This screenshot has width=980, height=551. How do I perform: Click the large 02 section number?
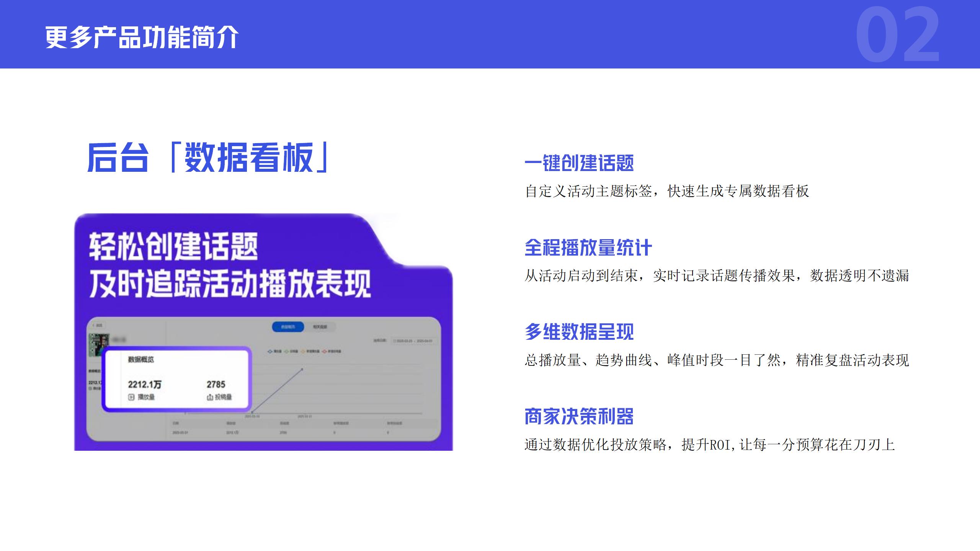click(x=897, y=35)
